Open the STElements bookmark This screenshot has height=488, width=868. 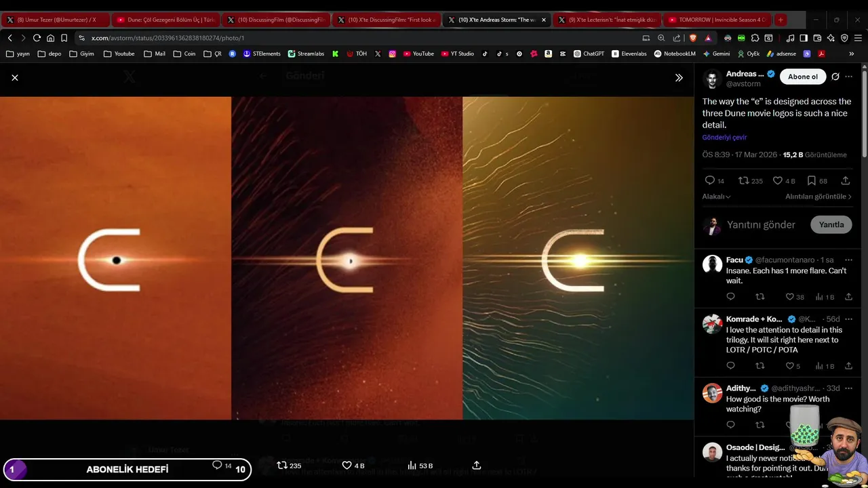pyautogui.click(x=262, y=54)
